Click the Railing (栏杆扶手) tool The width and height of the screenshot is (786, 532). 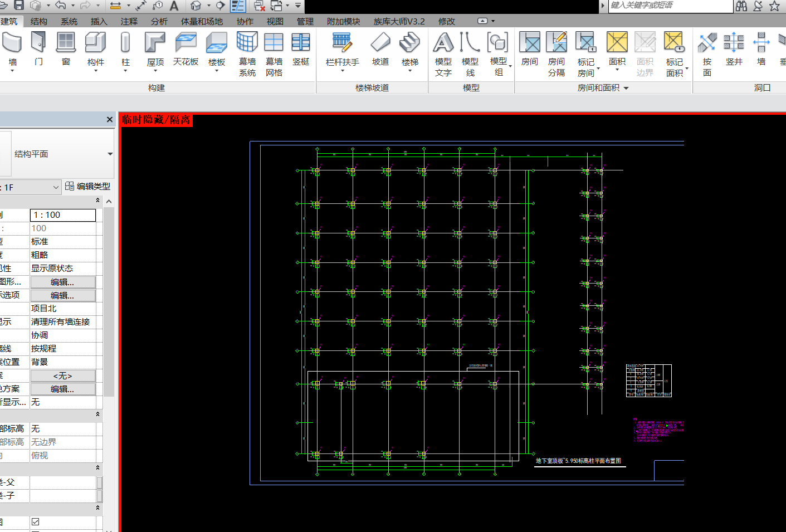point(342,48)
